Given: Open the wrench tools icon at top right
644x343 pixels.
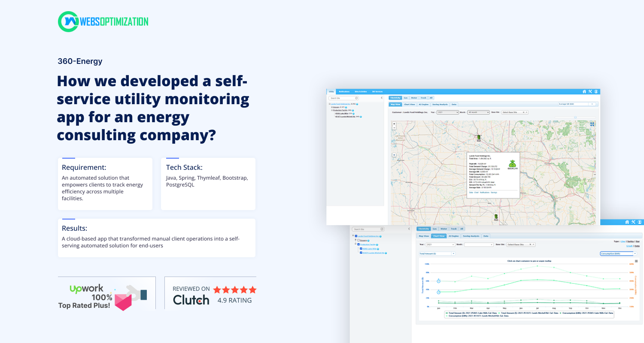Looking at the screenshot, I should (590, 91).
